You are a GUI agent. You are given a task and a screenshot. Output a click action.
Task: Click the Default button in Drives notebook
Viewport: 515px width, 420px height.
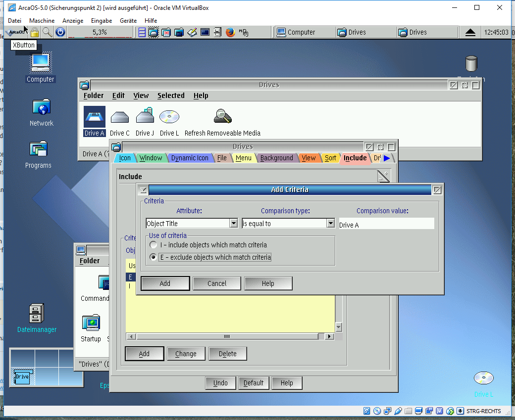pyautogui.click(x=253, y=383)
